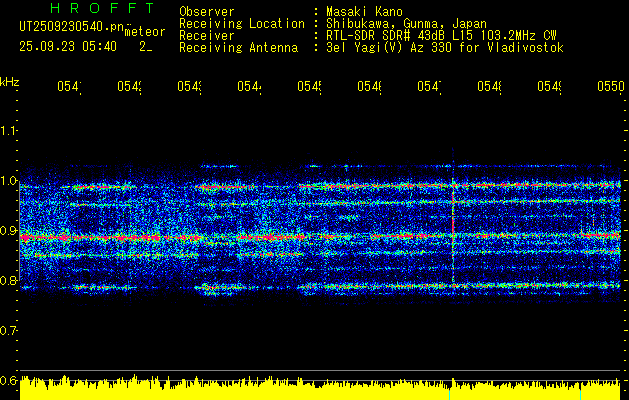This screenshot has height=400, width=629.
Task: Click the RTL-SDR SDR# 43dB receiver description
Action: pos(441,36)
